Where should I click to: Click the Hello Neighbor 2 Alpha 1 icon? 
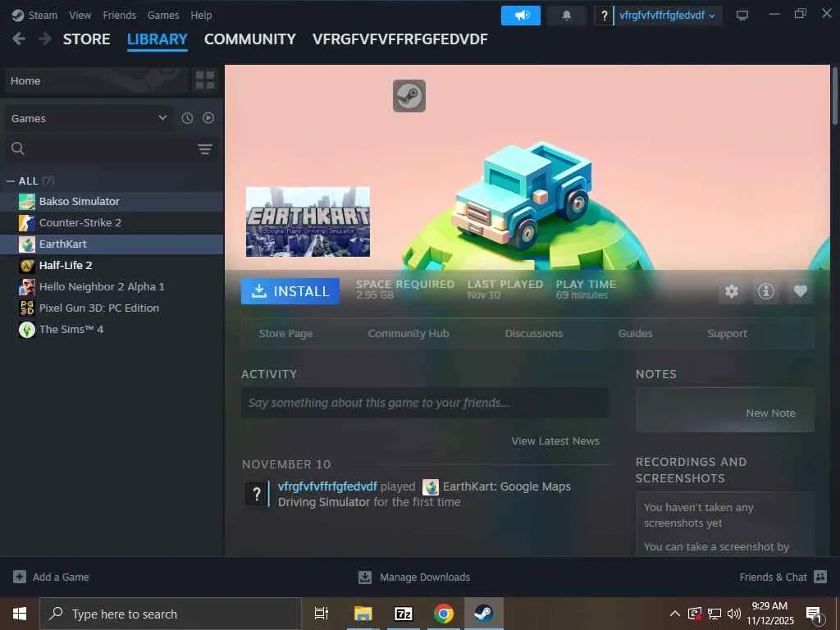point(27,287)
